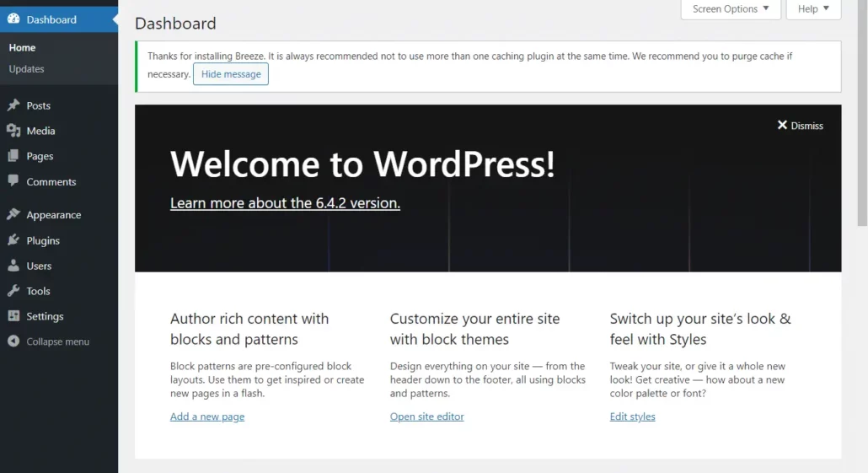868x473 pixels.
Task: Click the Collapse menu arrow icon
Action: [13, 341]
